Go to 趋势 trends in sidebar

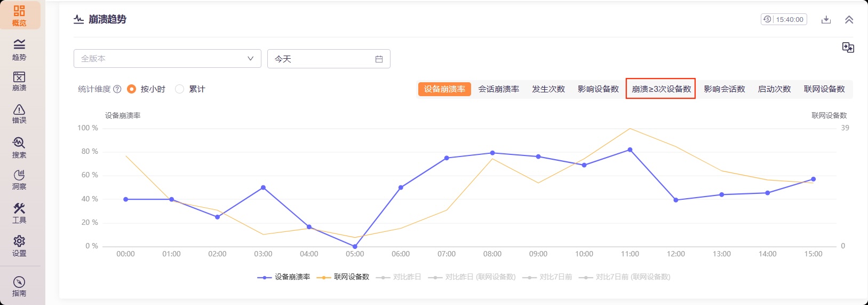coord(19,49)
